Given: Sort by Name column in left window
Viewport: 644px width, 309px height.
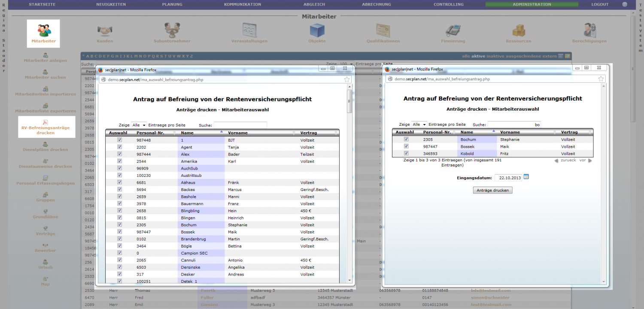Looking at the screenshot, I should point(201,133).
